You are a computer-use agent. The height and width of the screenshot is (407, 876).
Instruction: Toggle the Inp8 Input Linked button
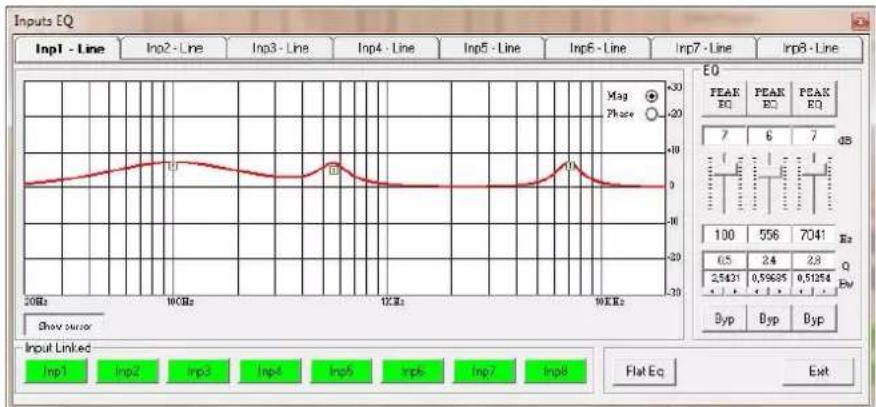pos(556,371)
